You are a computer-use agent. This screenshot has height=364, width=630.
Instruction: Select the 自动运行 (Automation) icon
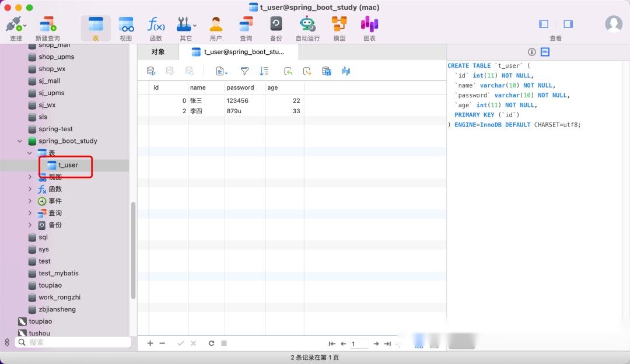click(x=307, y=26)
